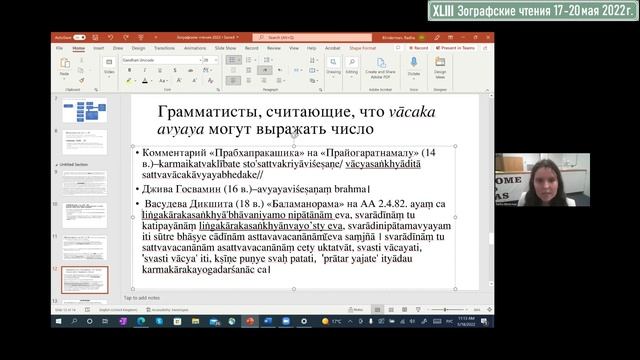Open the Editing group dropdown
640x360 pixels.
pyautogui.click(x=351, y=67)
